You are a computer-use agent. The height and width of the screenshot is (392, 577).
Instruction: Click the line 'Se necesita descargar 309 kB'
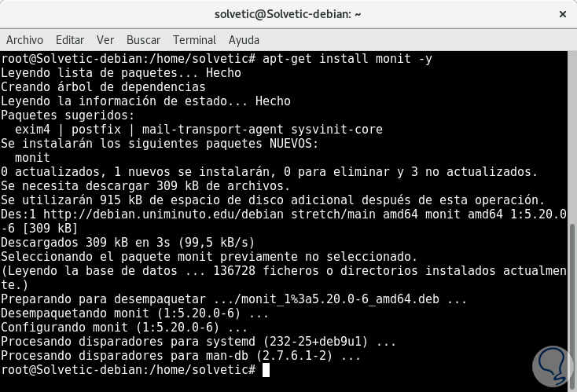click(145, 186)
